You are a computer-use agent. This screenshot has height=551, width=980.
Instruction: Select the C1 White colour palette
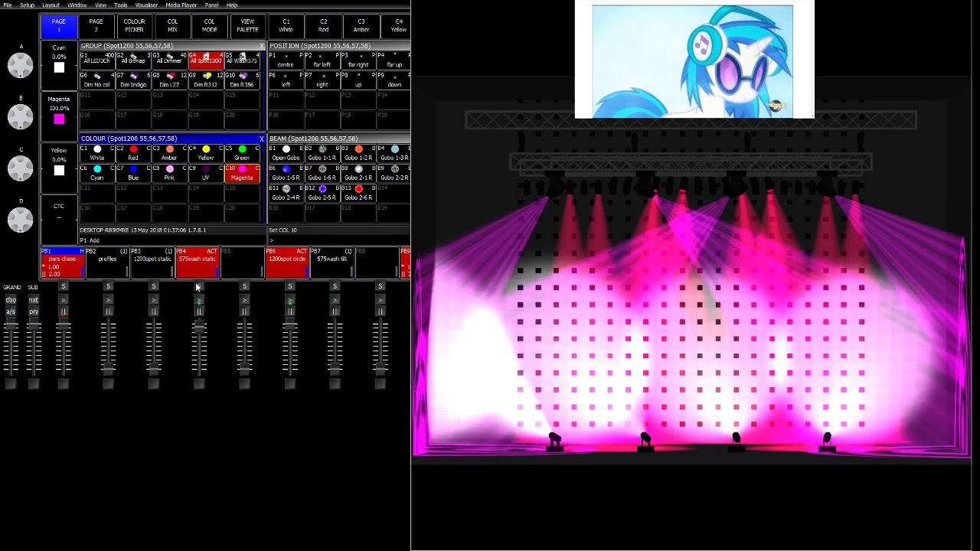pos(97,153)
